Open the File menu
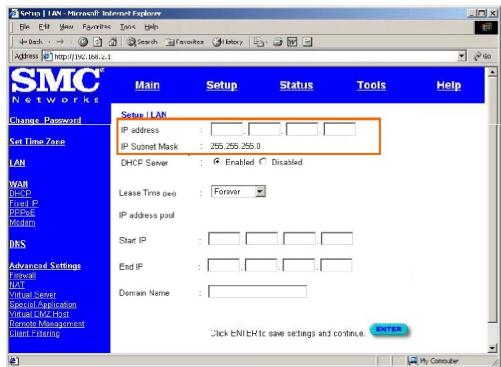 point(24,27)
